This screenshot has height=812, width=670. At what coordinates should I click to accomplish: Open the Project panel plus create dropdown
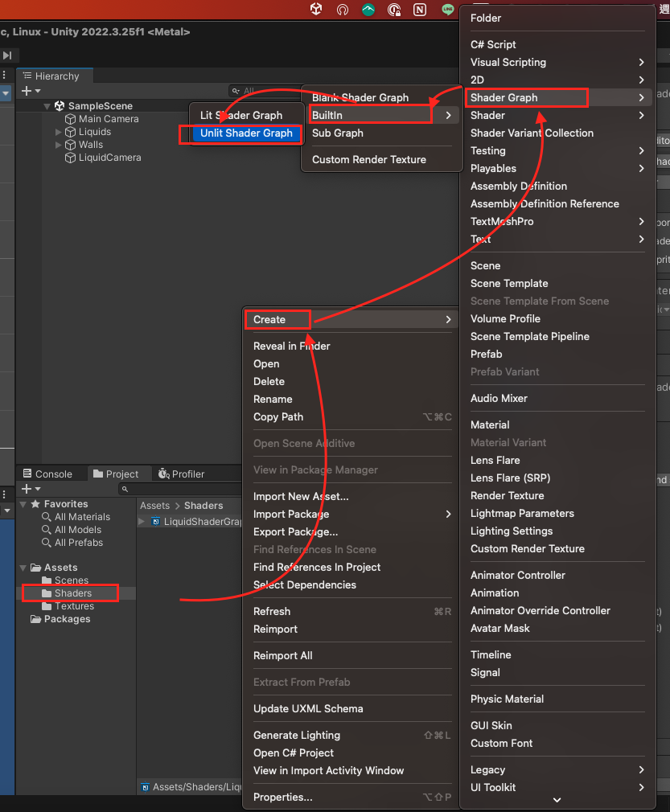click(x=31, y=489)
